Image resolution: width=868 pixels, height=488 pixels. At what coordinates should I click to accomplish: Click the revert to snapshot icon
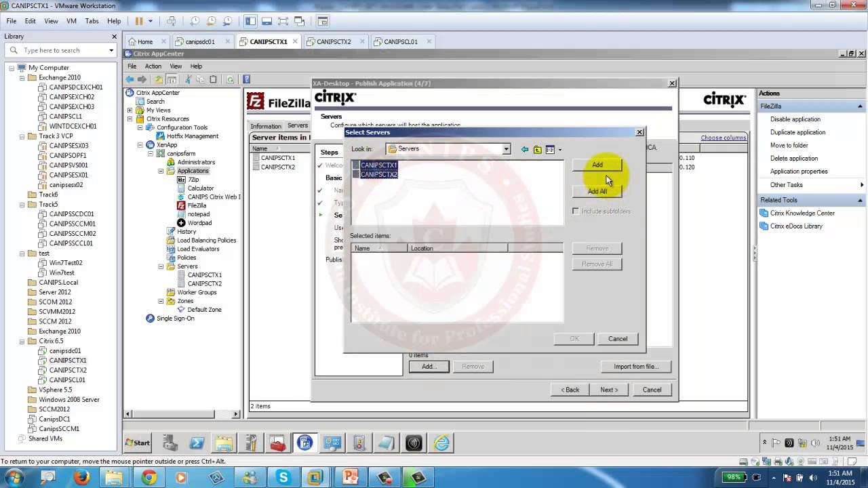coord(211,21)
